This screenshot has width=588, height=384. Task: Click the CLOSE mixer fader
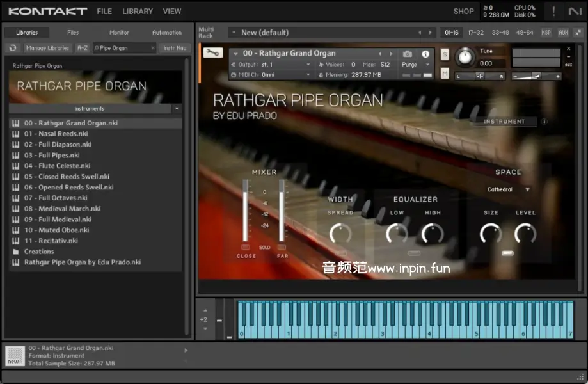tap(246, 211)
